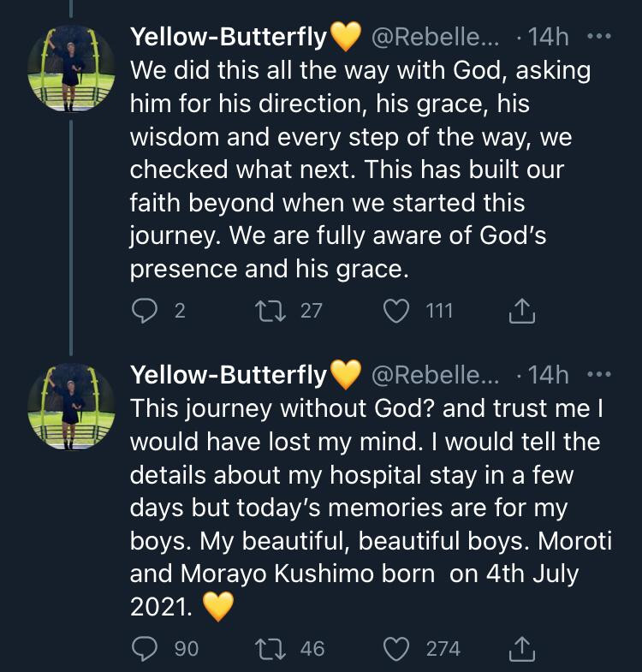Viewport: 642px width, 672px height.
Task: Reply to the first tweet about God's grace
Action: click(142, 312)
